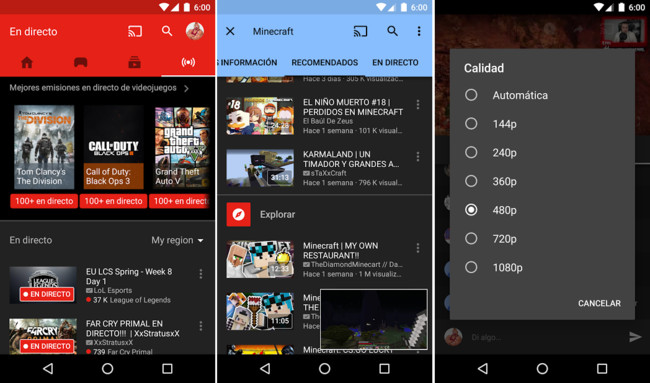
Task: Switch to the EN DIRECTO tab
Action: coord(395,63)
